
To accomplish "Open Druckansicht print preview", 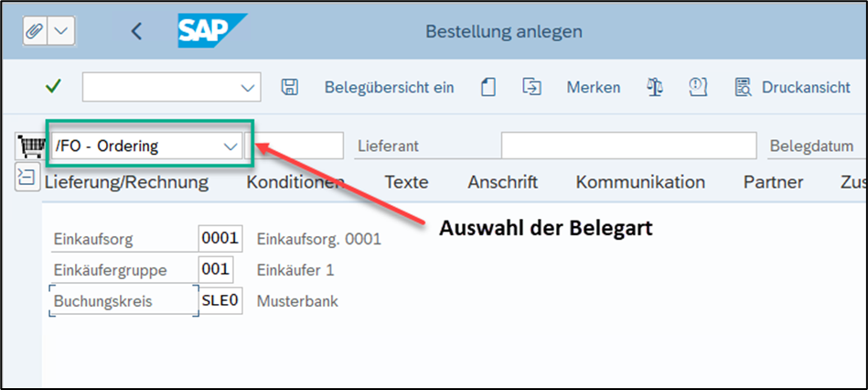I will (792, 87).
